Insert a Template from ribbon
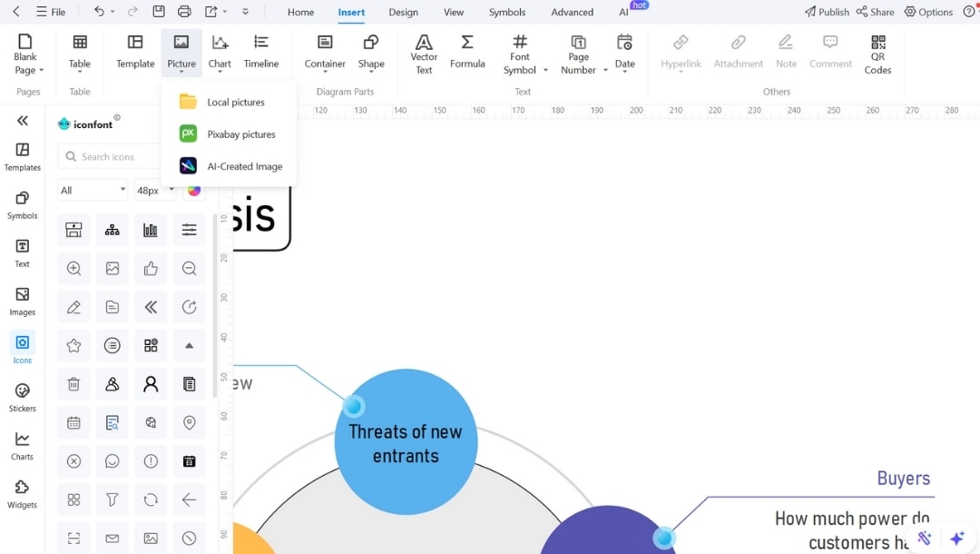 click(135, 53)
